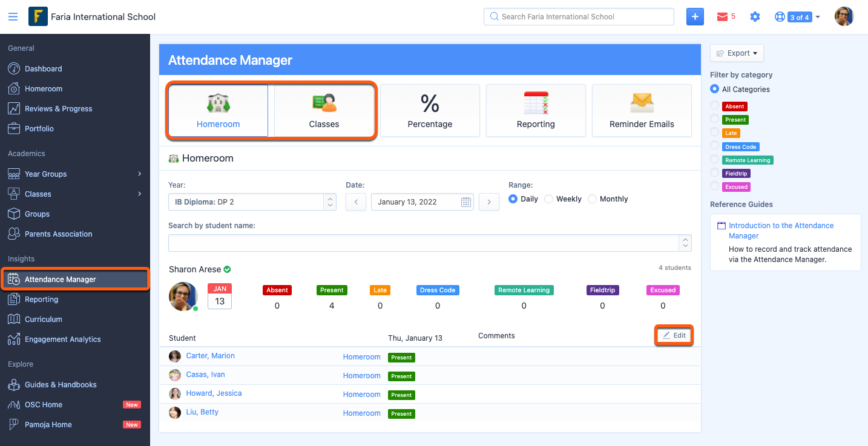Click Sharon Arese teacher avatar

pos(183,297)
